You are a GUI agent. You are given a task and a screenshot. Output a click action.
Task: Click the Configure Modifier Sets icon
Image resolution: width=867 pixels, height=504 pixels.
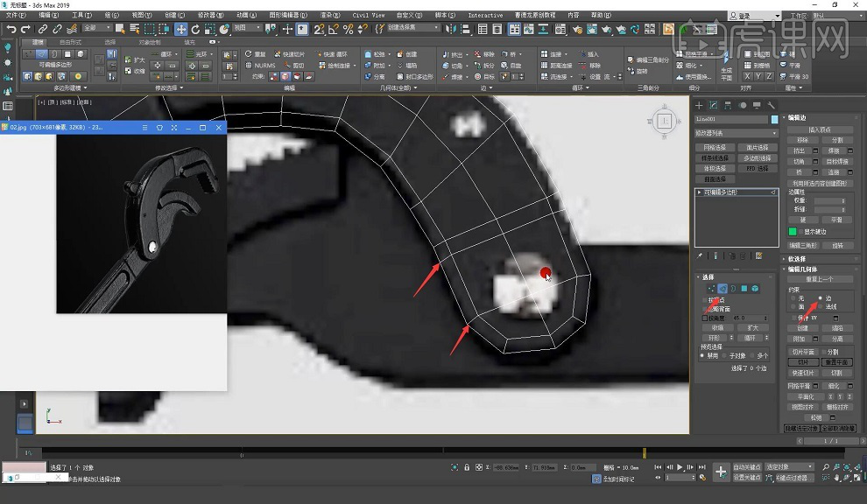pyautogui.click(x=758, y=255)
